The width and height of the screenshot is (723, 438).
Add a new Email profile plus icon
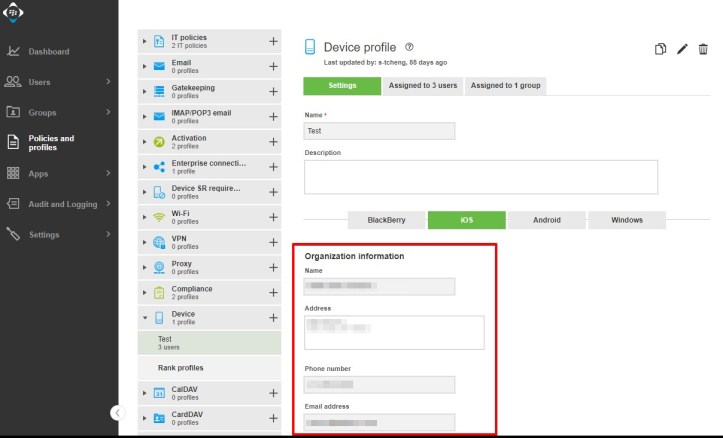point(273,66)
